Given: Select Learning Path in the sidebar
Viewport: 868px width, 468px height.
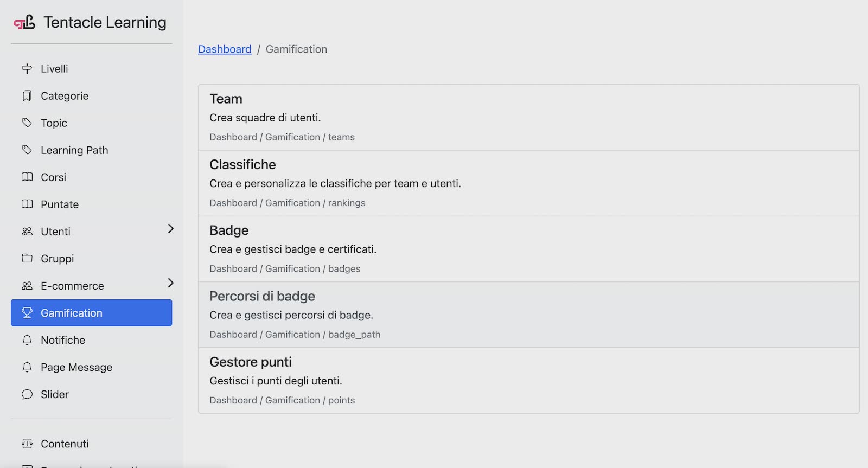Looking at the screenshot, I should (x=74, y=150).
